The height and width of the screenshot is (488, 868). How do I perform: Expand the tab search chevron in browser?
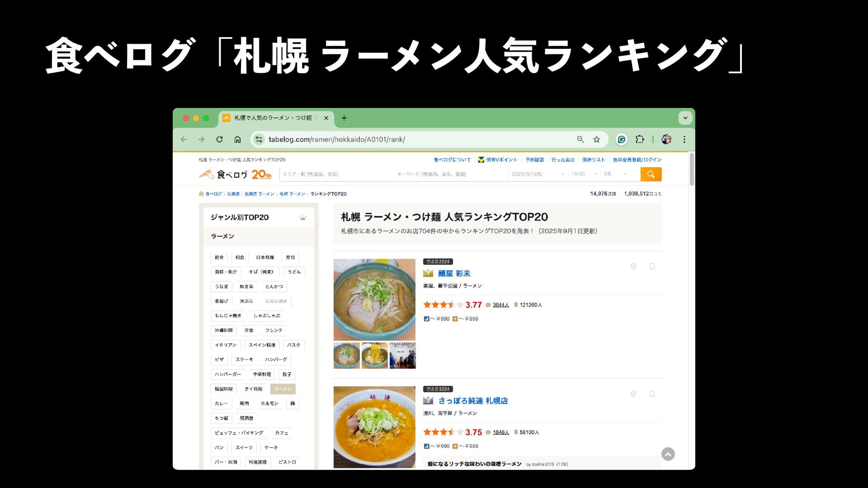[685, 118]
